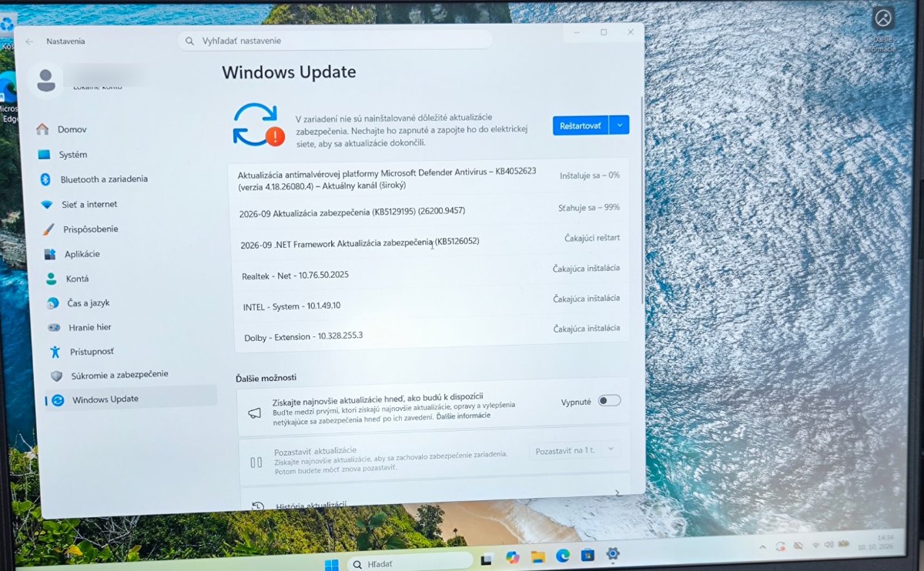This screenshot has height=571, width=924.
Task: Open Task View on the taskbar
Action: (487, 558)
